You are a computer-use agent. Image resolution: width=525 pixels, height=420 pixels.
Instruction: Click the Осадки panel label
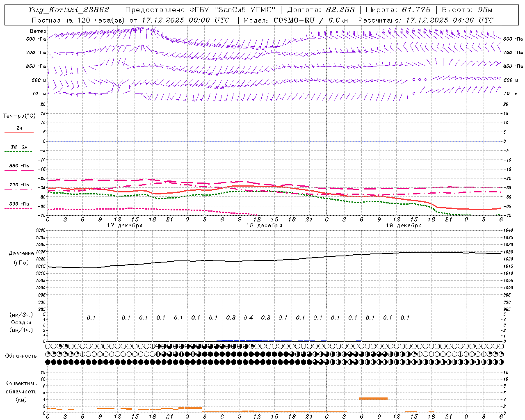pos(21,322)
